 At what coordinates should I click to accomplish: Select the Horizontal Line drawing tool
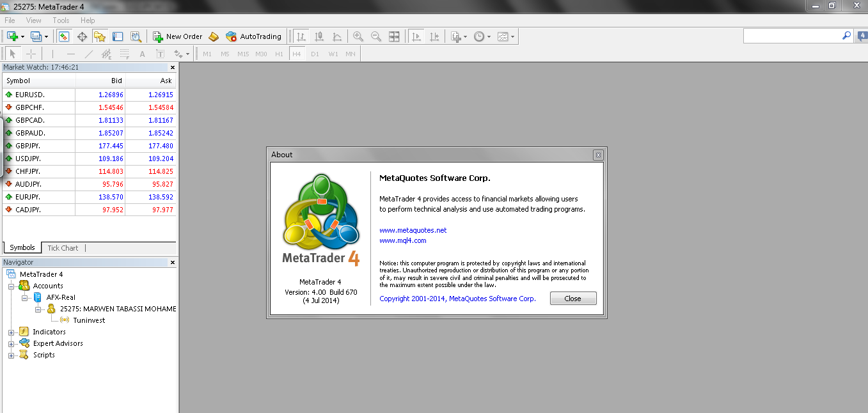pos(71,54)
